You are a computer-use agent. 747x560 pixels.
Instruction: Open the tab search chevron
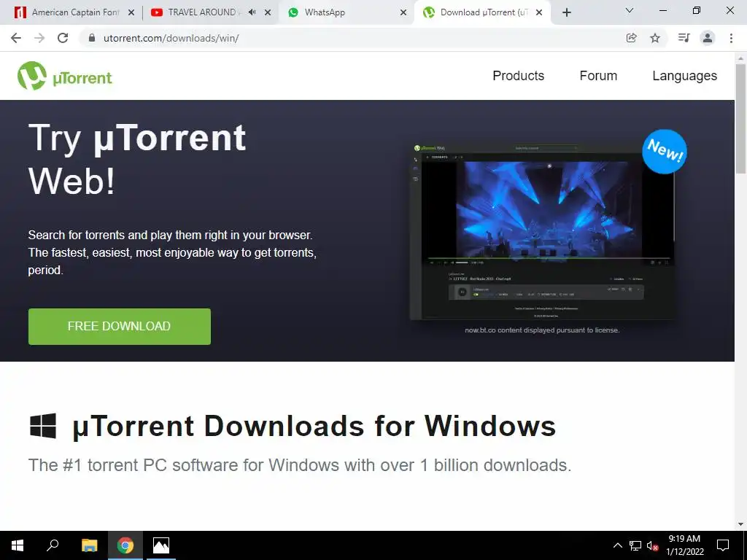(630, 10)
